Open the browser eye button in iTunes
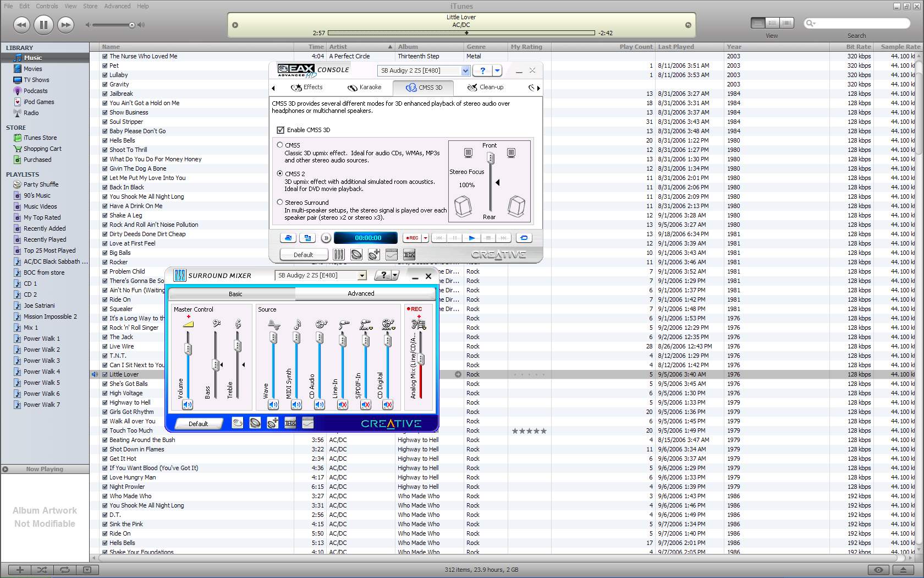This screenshot has width=924, height=578. [878, 570]
